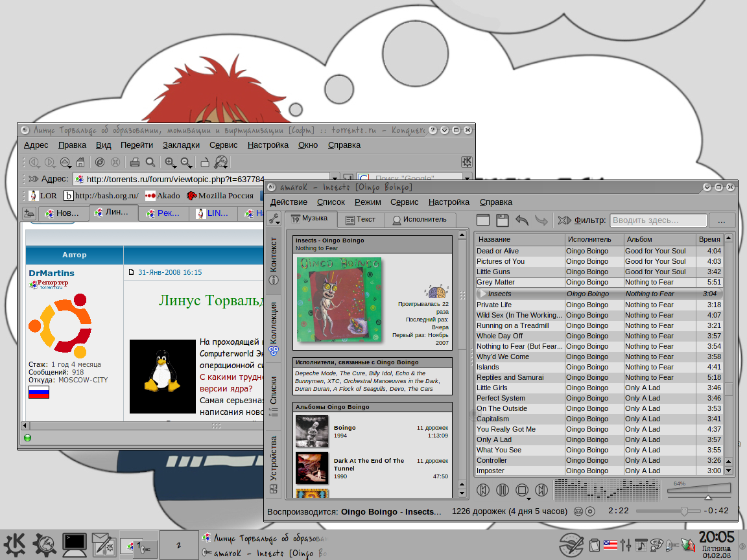Focus the amarok filter input field
This screenshot has height=560, width=747.
(x=658, y=220)
